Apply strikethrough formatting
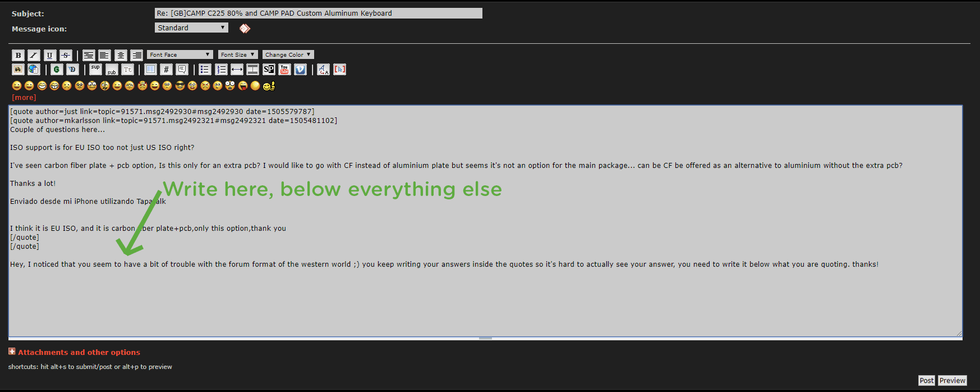 (66, 55)
